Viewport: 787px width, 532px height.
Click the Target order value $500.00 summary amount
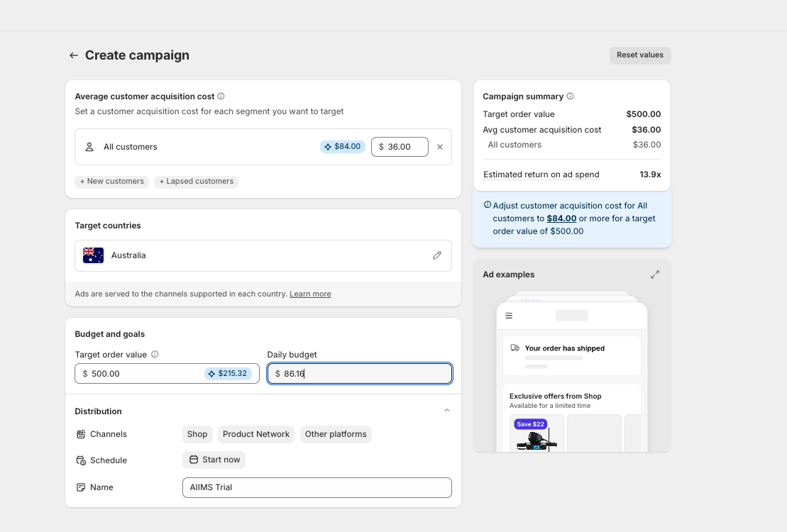[x=644, y=114]
